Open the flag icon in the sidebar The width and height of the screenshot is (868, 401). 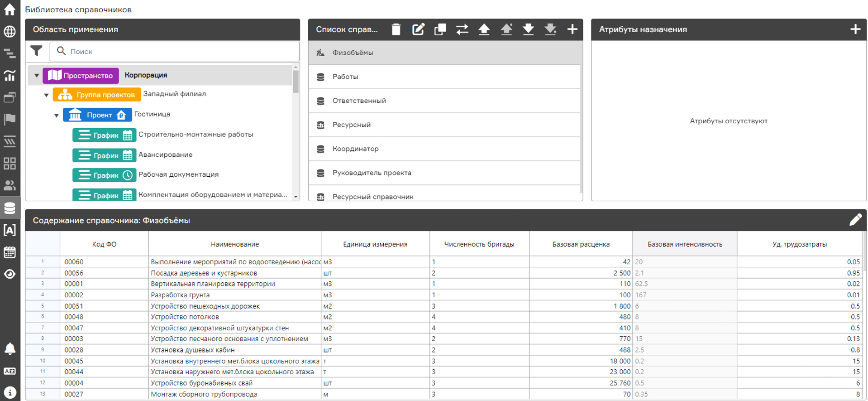coord(10,119)
